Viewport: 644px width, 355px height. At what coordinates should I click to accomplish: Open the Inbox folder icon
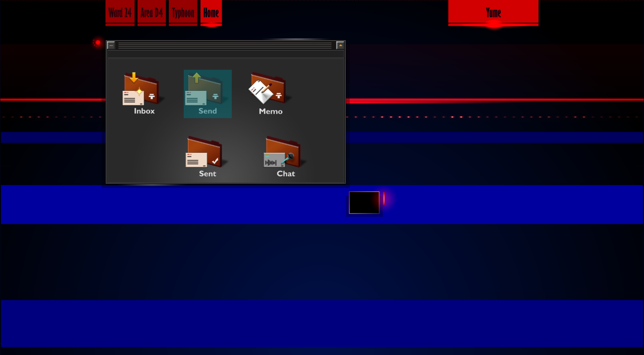click(141, 89)
